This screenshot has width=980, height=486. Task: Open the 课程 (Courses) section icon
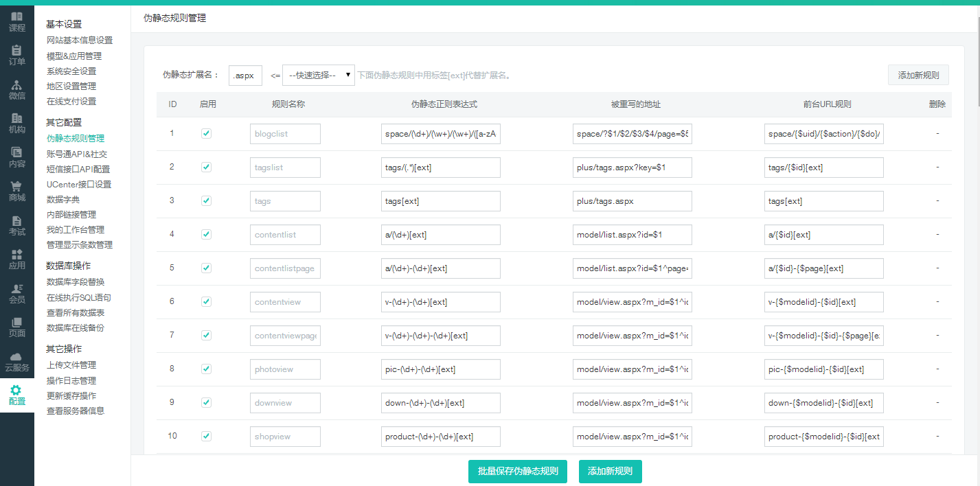coord(16,21)
